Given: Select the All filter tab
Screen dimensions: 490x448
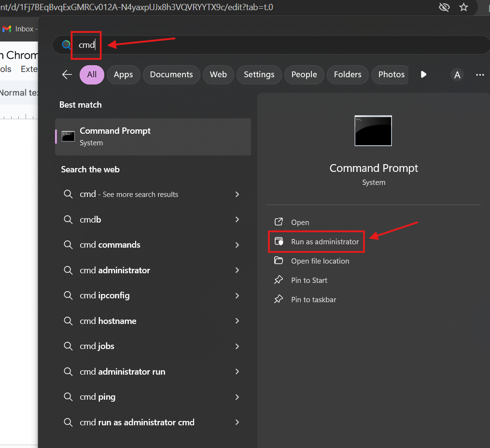Looking at the screenshot, I should (x=92, y=75).
